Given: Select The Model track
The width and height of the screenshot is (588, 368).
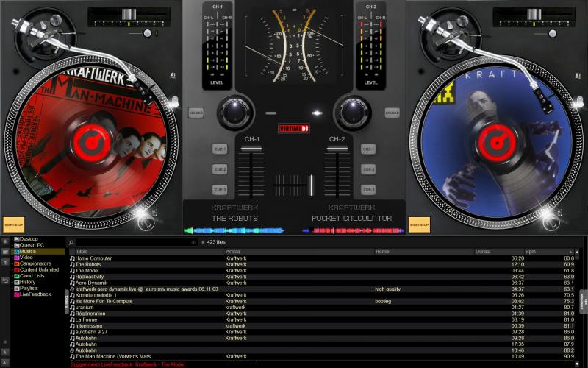Looking at the screenshot, I should pyautogui.click(x=322, y=270).
